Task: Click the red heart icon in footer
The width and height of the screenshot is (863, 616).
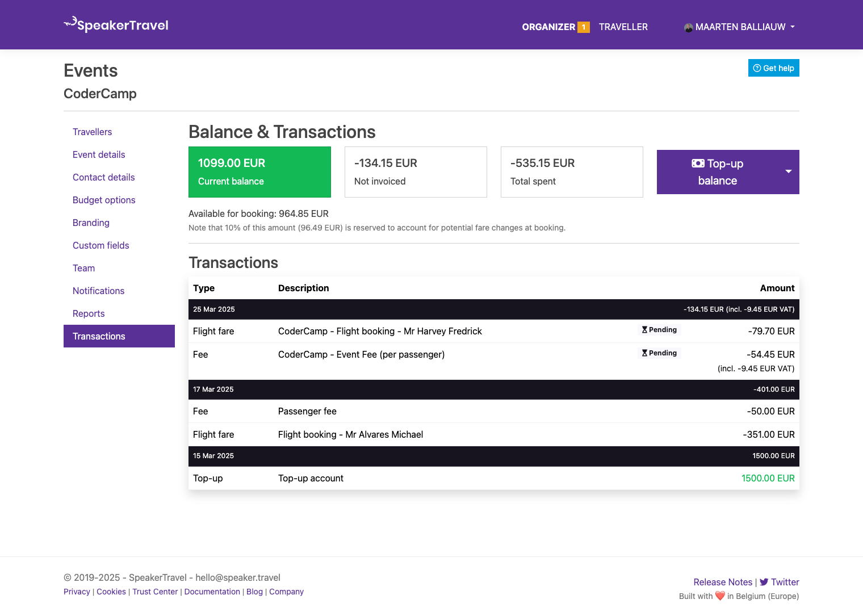Action: (x=720, y=596)
